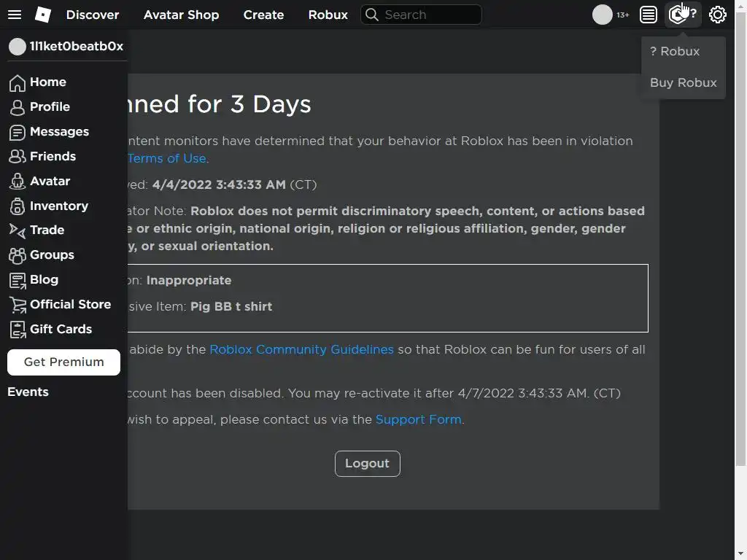Open the settings gear menu
Screen dimensions: 747x560
coord(718,15)
